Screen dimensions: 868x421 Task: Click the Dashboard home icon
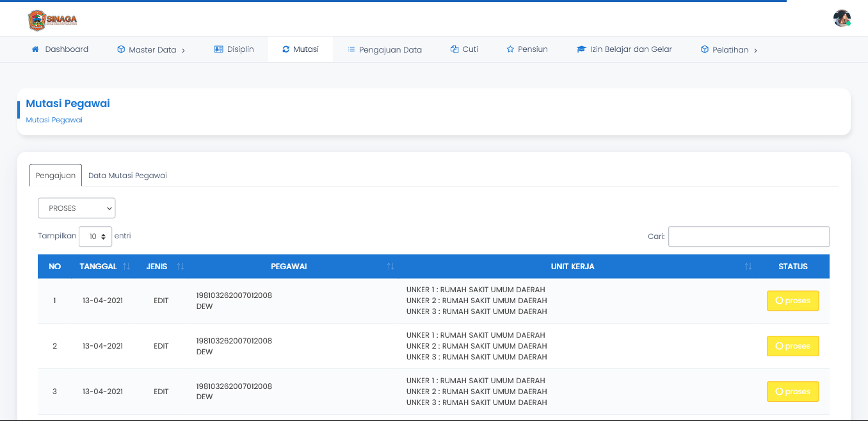[35, 49]
